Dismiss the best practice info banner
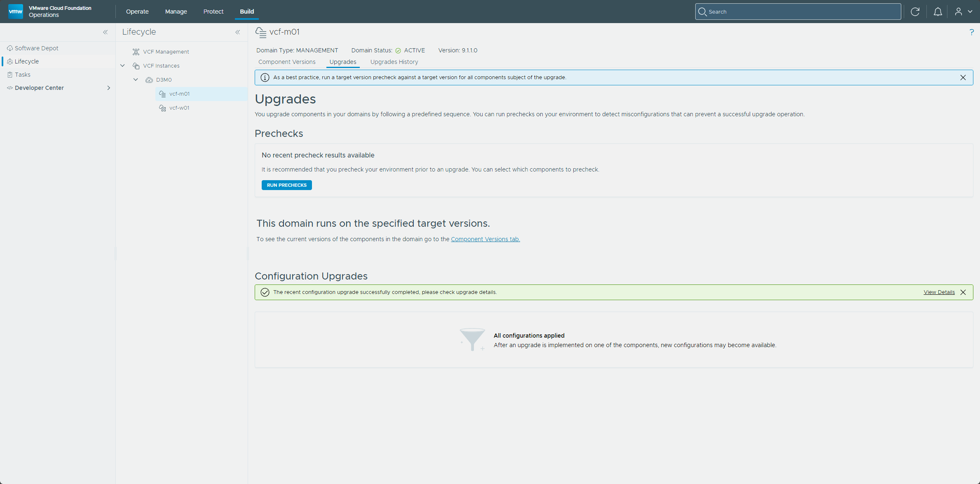Screen dimensions: 980x484 tap(963, 78)
